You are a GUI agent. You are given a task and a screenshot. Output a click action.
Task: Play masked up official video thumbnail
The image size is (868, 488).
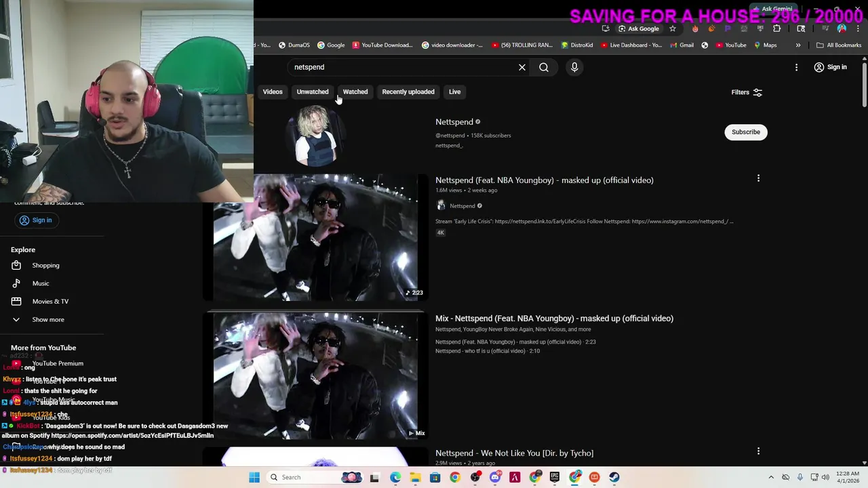(x=316, y=237)
